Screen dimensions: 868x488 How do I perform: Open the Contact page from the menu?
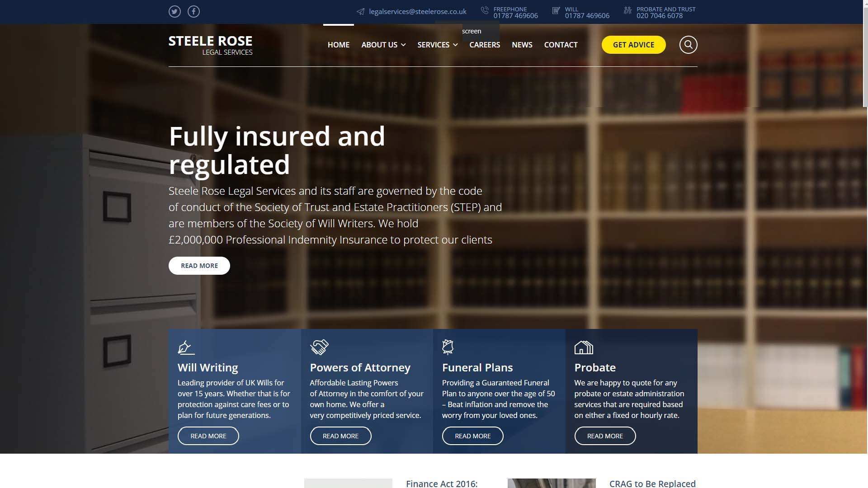click(x=561, y=45)
